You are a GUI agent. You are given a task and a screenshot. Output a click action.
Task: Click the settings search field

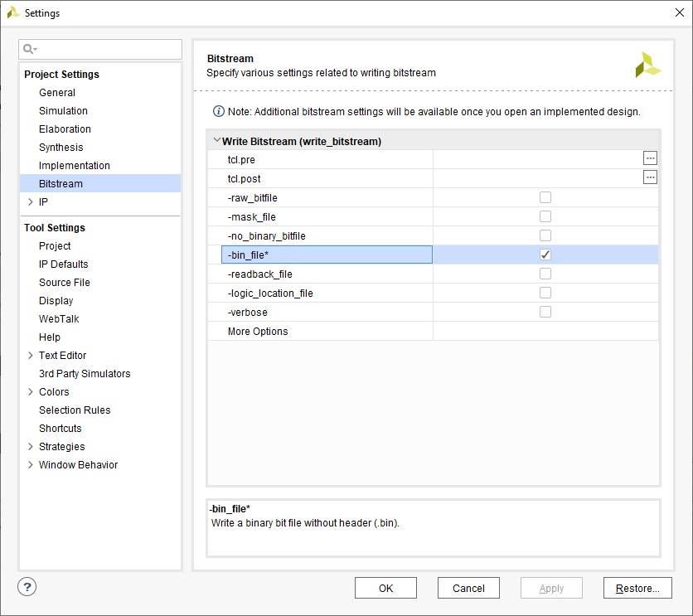click(x=108, y=50)
